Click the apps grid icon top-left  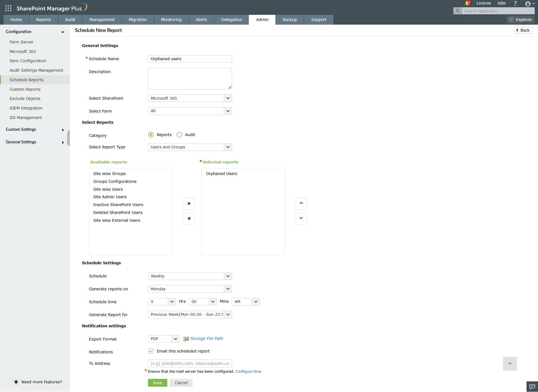[x=8, y=8]
